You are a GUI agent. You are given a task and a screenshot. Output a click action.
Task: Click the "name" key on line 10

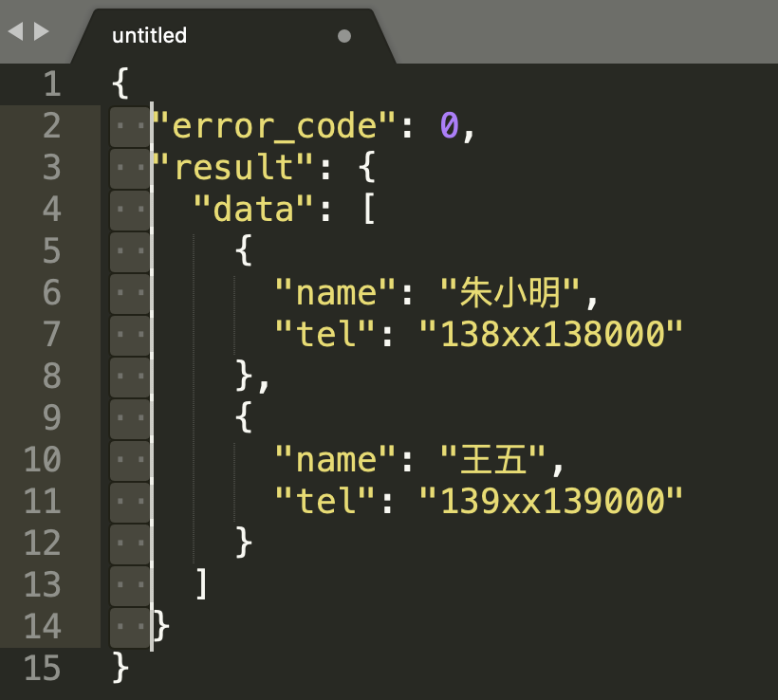[x=335, y=460]
